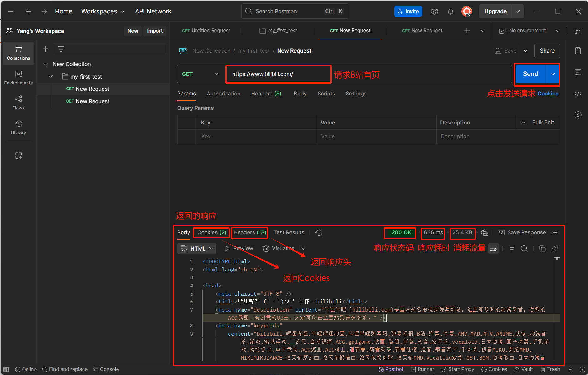This screenshot has height=375, width=588.
Task: Open Postbot in the status bar
Action: coord(391,369)
